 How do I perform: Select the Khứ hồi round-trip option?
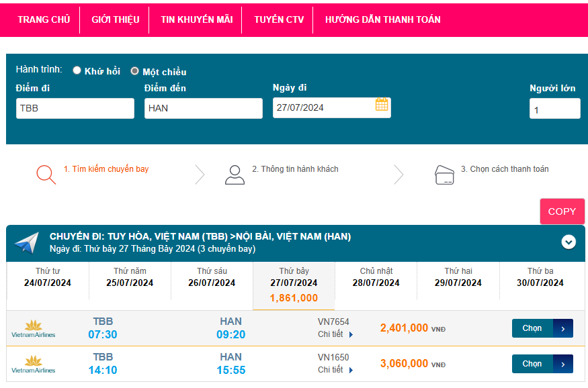point(77,70)
